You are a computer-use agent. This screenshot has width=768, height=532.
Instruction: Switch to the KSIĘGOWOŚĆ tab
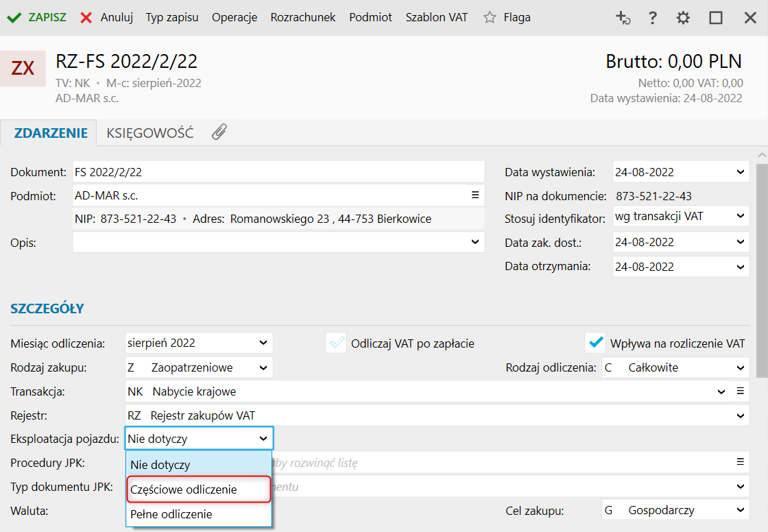[x=149, y=133]
